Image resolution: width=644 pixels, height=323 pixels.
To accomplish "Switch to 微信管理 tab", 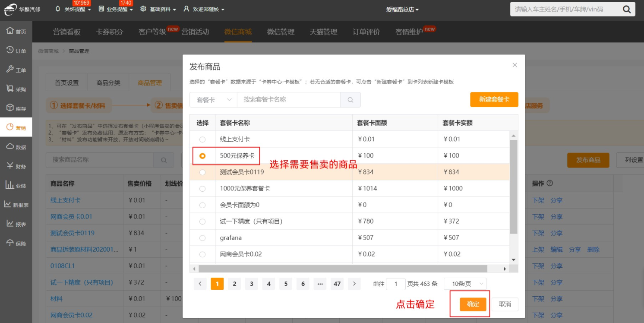I will pyautogui.click(x=281, y=32).
